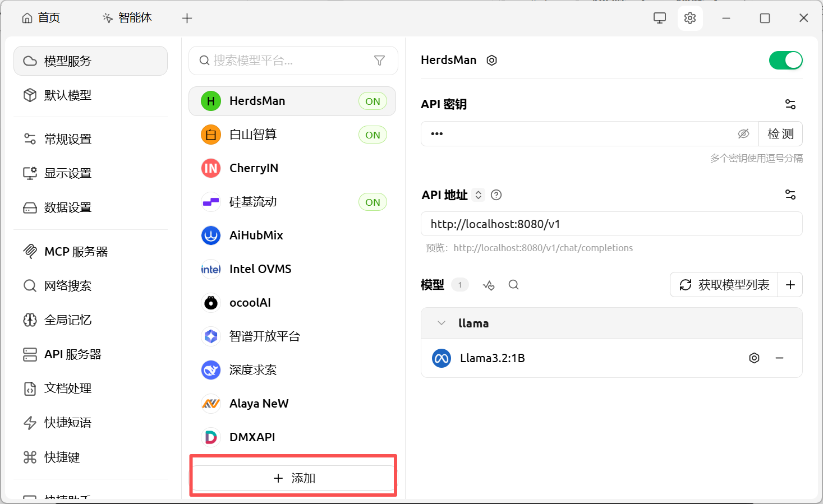Click the Meta logo beside Llama3.2:1B

coord(442,358)
